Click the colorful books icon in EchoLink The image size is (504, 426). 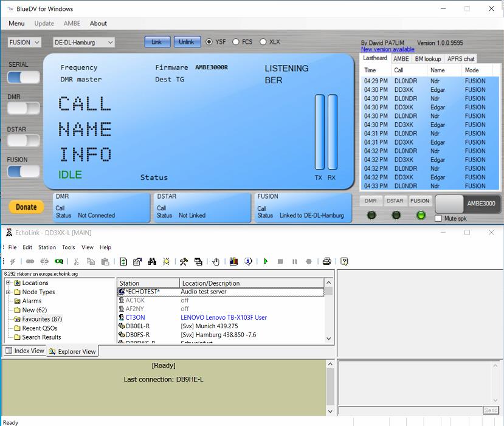233,261
